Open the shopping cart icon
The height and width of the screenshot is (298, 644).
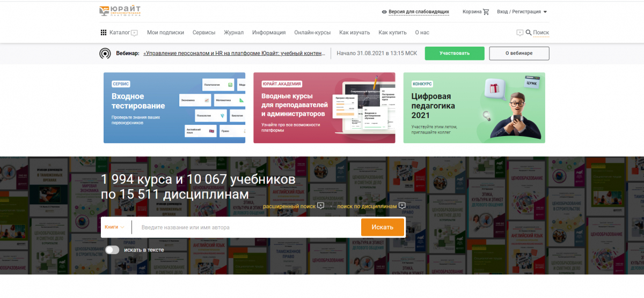point(486,11)
